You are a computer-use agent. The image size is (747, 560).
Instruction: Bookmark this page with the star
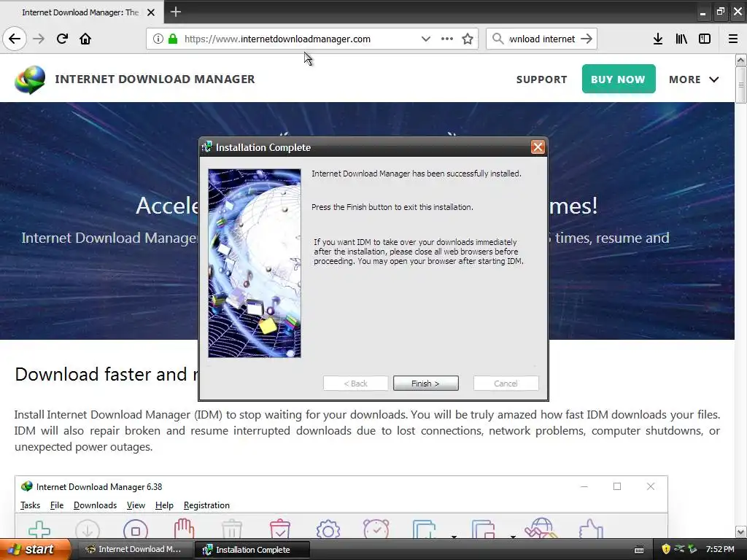click(x=468, y=39)
